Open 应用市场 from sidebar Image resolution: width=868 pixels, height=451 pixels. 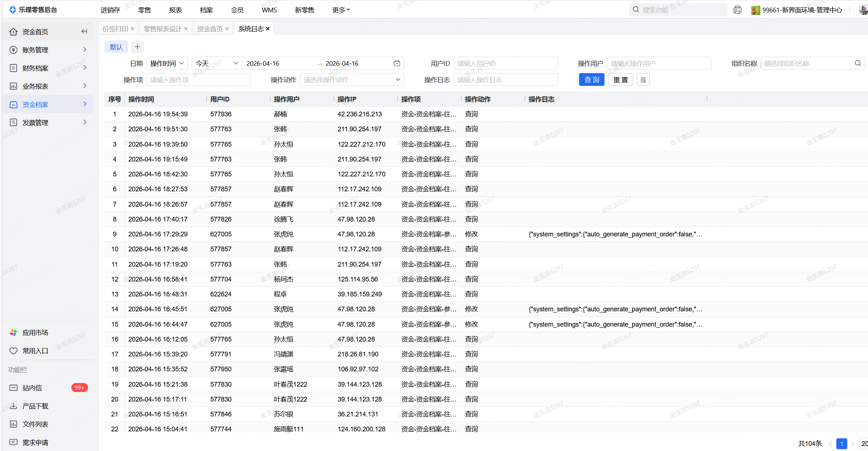pos(35,332)
